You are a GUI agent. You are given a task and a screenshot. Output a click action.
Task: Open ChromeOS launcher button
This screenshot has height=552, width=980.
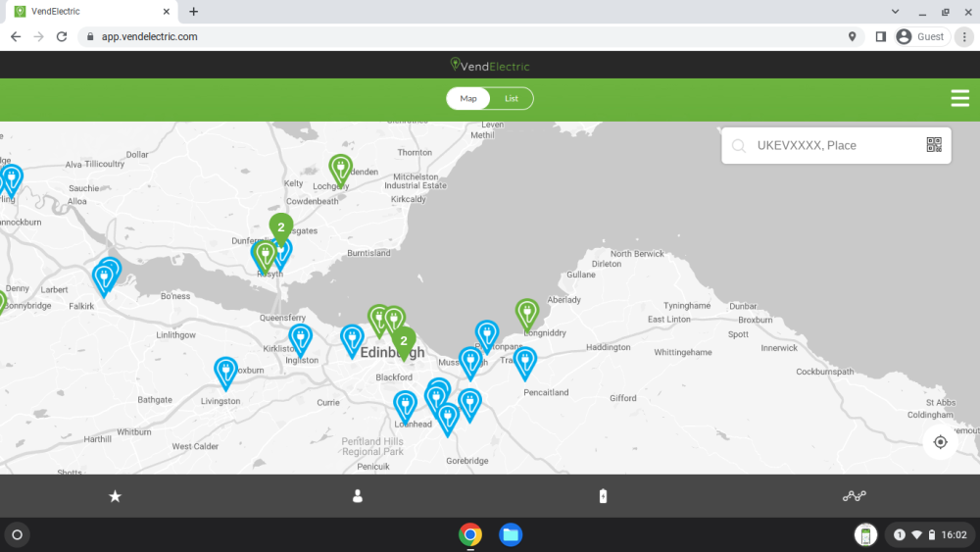pos(18,534)
